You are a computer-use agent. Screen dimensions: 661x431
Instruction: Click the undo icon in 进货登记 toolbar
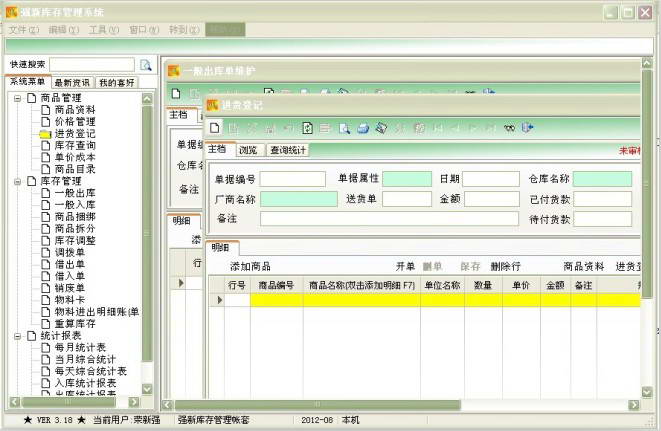[288, 128]
